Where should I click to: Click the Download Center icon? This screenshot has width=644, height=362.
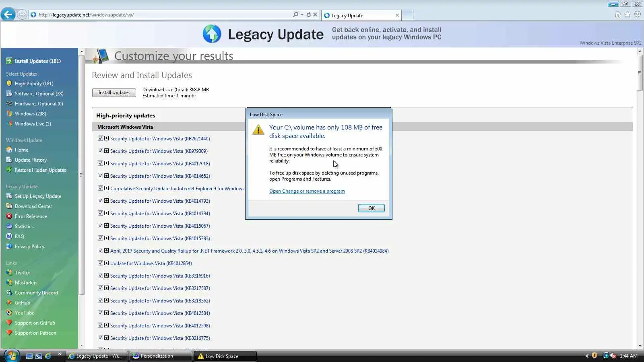pos(9,206)
